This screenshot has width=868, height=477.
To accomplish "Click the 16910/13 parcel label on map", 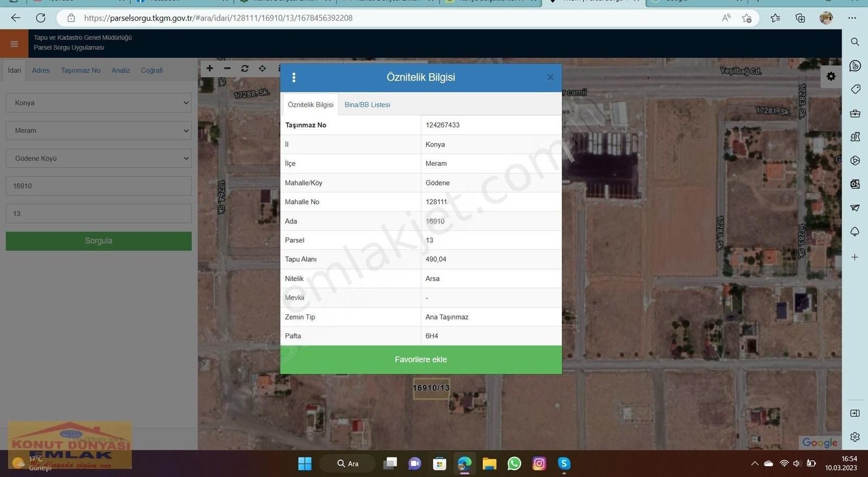I will pos(431,388).
